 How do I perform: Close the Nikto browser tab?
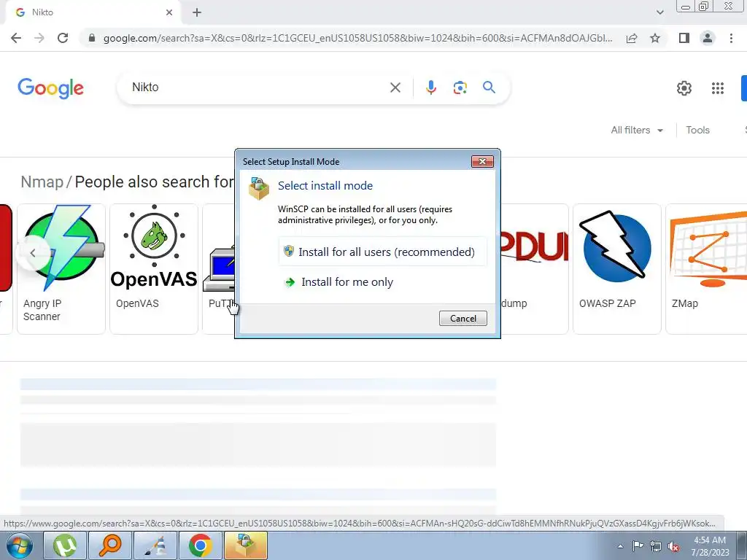(x=169, y=12)
